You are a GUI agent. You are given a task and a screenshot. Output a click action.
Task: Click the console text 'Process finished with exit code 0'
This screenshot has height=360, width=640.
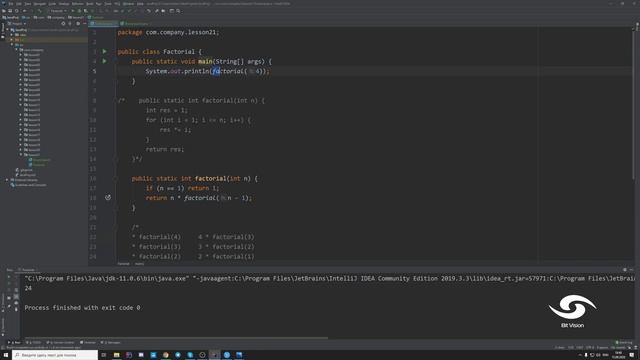tap(82, 308)
